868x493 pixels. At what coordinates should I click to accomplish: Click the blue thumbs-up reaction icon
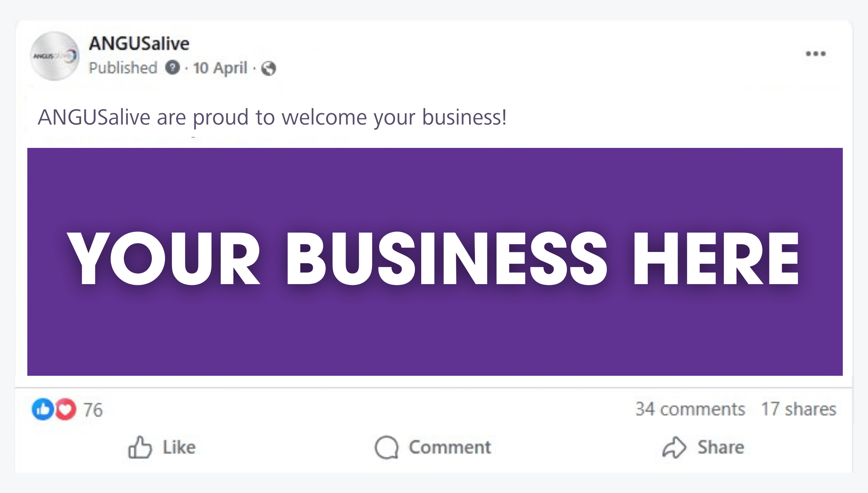(43, 409)
